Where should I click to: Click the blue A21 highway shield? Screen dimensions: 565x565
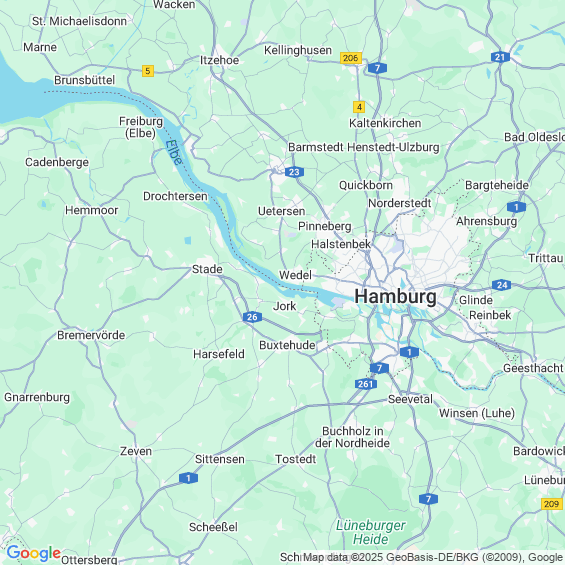pos(500,57)
